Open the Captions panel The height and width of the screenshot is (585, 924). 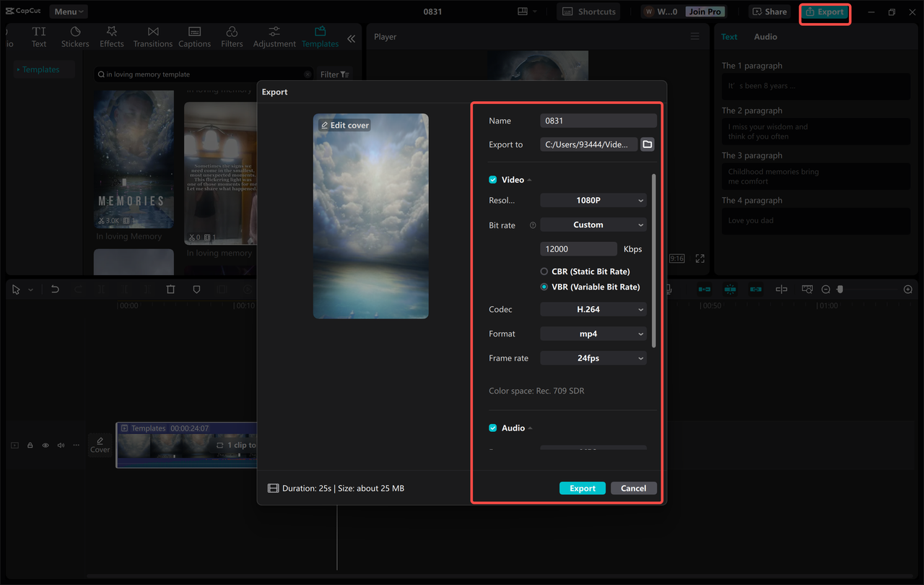click(x=194, y=36)
